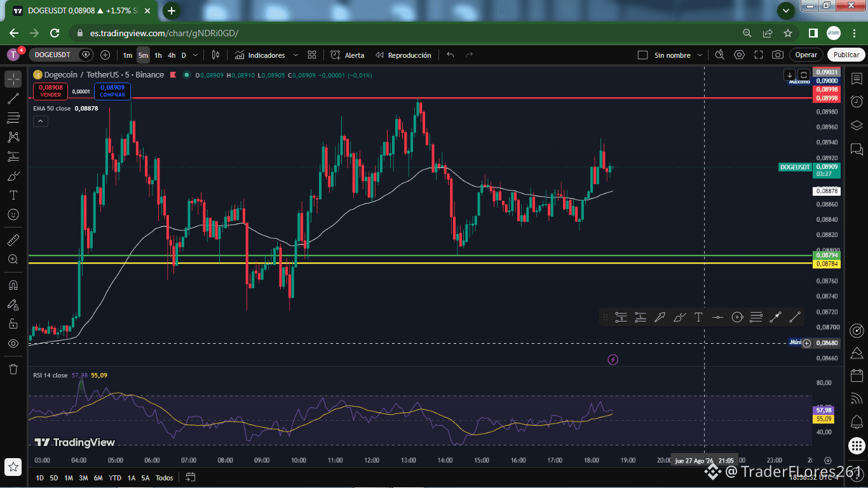
Task: Reload the browser page
Action: click(55, 33)
